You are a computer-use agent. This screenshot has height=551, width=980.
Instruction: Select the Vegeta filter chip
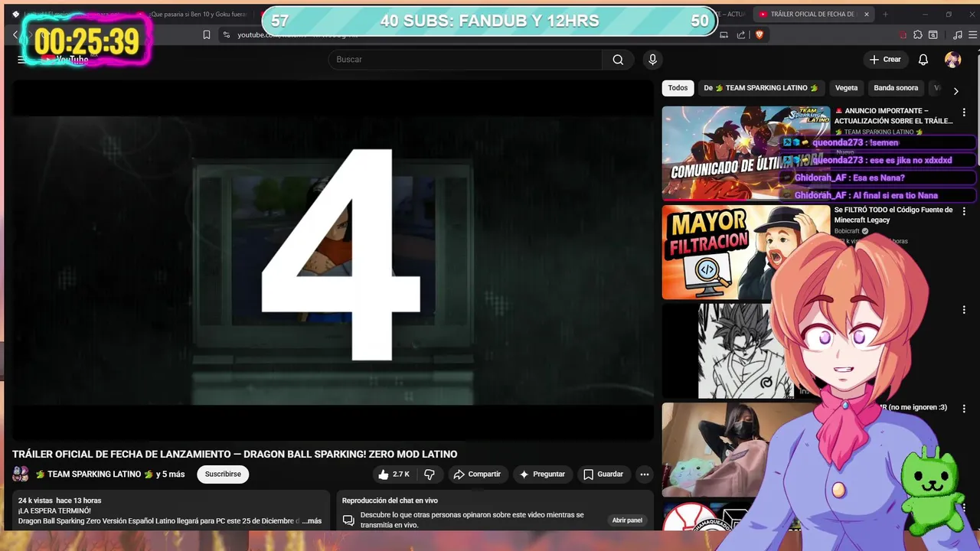(x=846, y=88)
